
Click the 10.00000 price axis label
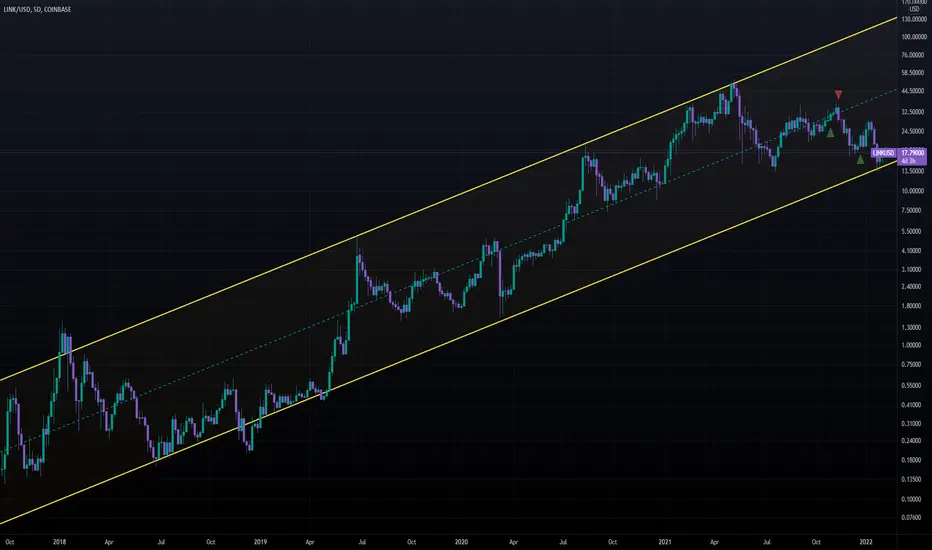point(913,191)
